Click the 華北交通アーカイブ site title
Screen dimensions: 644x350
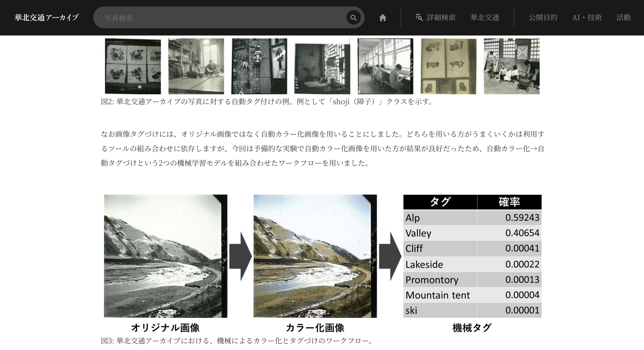pyautogui.click(x=46, y=17)
